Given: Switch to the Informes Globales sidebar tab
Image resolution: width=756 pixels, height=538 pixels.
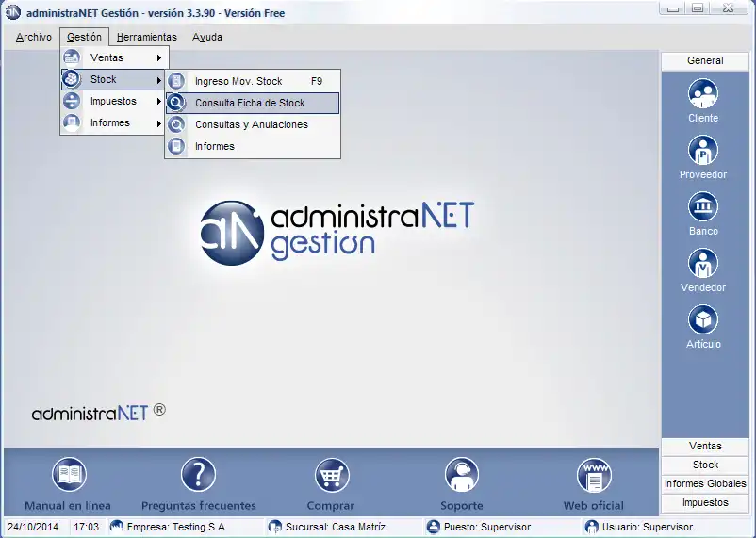Looking at the screenshot, I should point(705,483).
